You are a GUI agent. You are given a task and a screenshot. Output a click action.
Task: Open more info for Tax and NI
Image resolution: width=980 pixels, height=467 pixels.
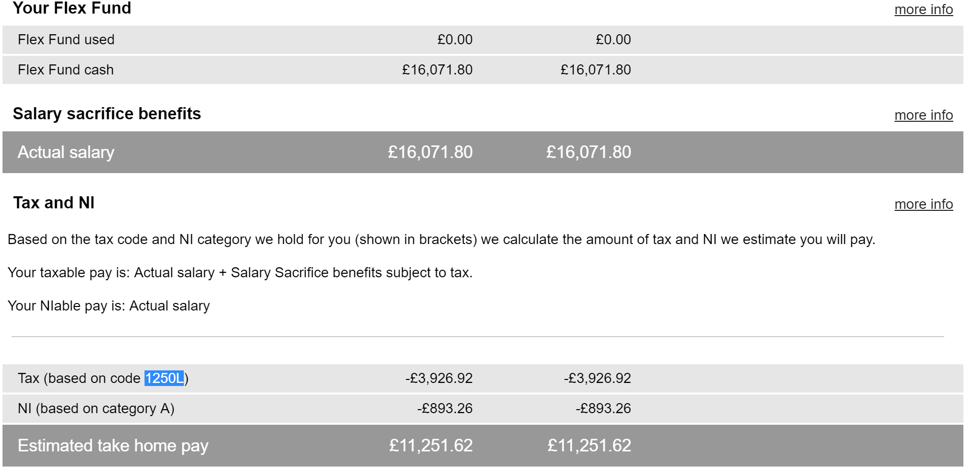click(x=923, y=204)
